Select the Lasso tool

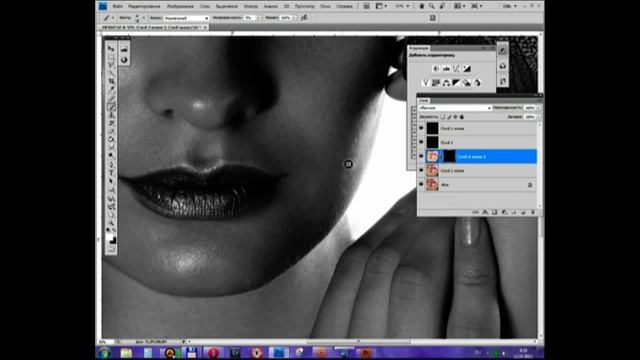[111, 65]
